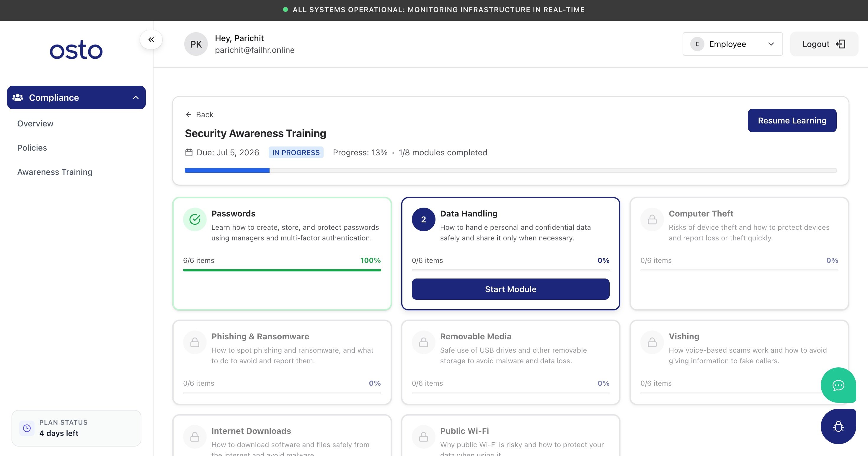Click the green system status dot
This screenshot has width=868, height=456.
coord(285,10)
